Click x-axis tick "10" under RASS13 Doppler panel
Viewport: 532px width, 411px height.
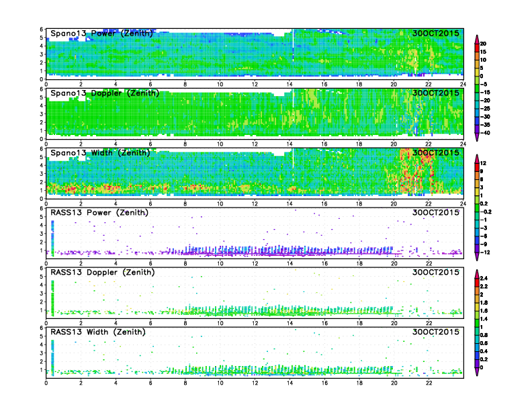(220, 323)
